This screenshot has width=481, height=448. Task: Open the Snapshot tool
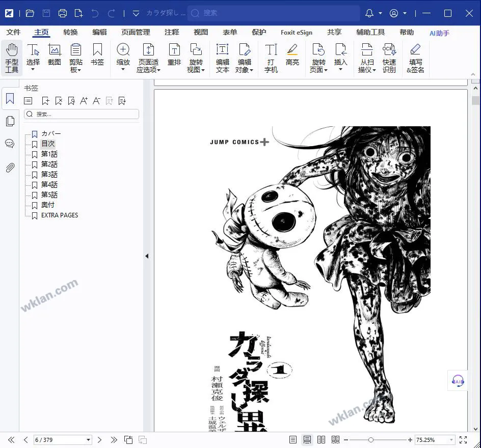[x=55, y=54]
